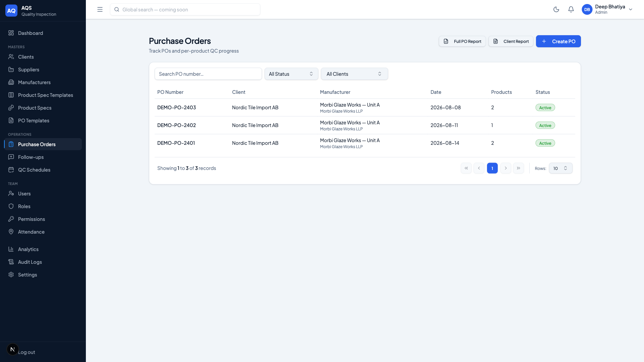Viewport: 644px width, 362px height.
Task: Click Active status badge for DEMO-PO-2401
Action: (x=545, y=143)
